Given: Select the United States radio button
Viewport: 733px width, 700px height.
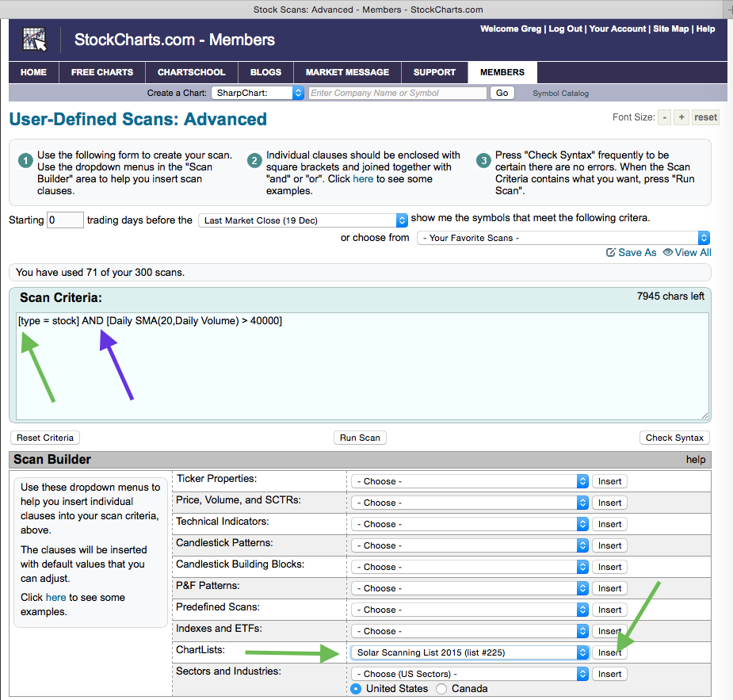Looking at the screenshot, I should point(357,689).
